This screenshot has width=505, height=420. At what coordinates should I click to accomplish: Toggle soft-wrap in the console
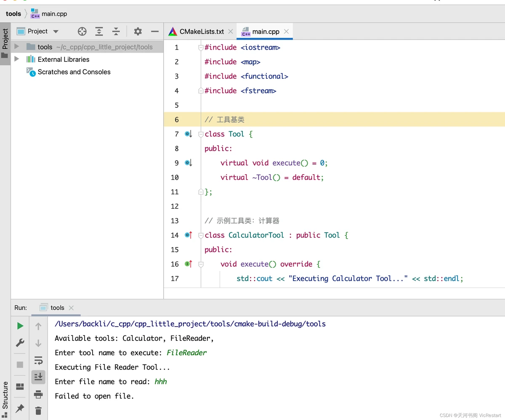pos(38,360)
